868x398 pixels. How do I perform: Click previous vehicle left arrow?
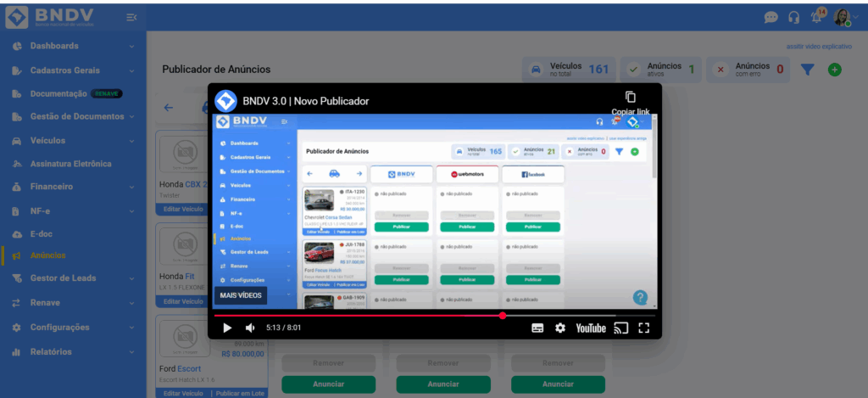click(x=169, y=108)
